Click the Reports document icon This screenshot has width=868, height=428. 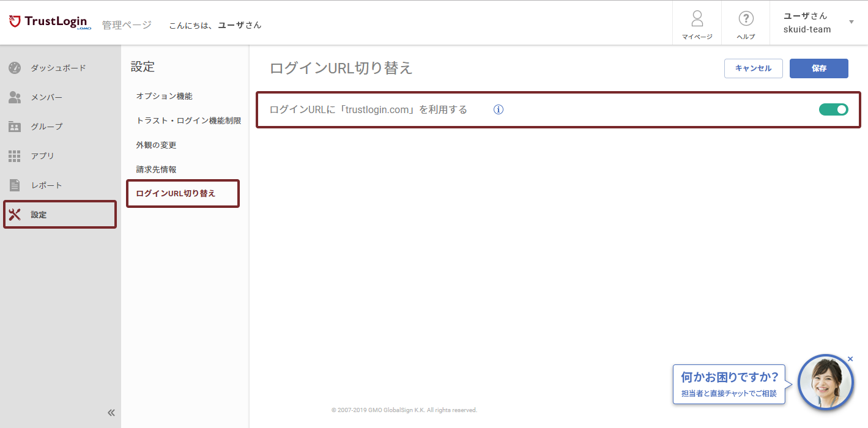pyautogui.click(x=15, y=185)
